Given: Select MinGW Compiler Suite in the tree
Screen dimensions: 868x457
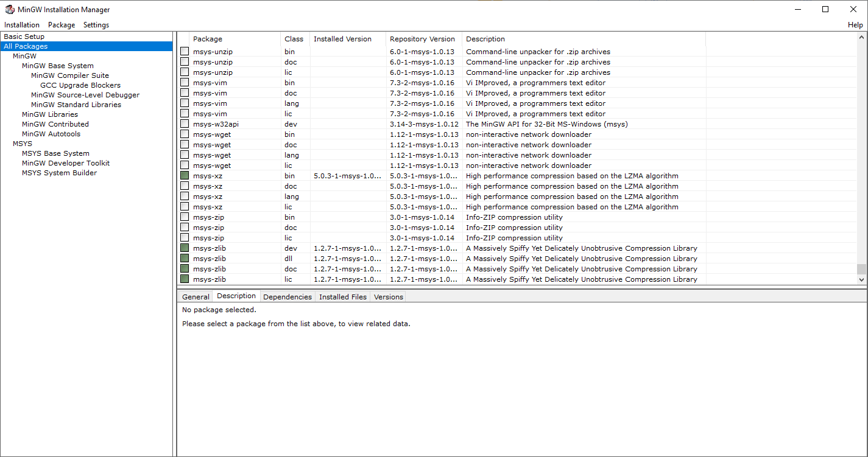Looking at the screenshot, I should 70,75.
